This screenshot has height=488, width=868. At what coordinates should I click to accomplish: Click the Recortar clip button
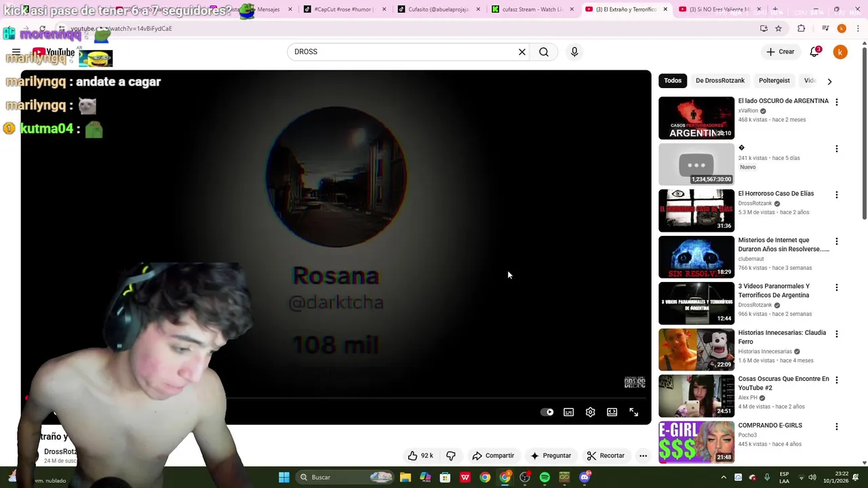pyautogui.click(x=606, y=455)
